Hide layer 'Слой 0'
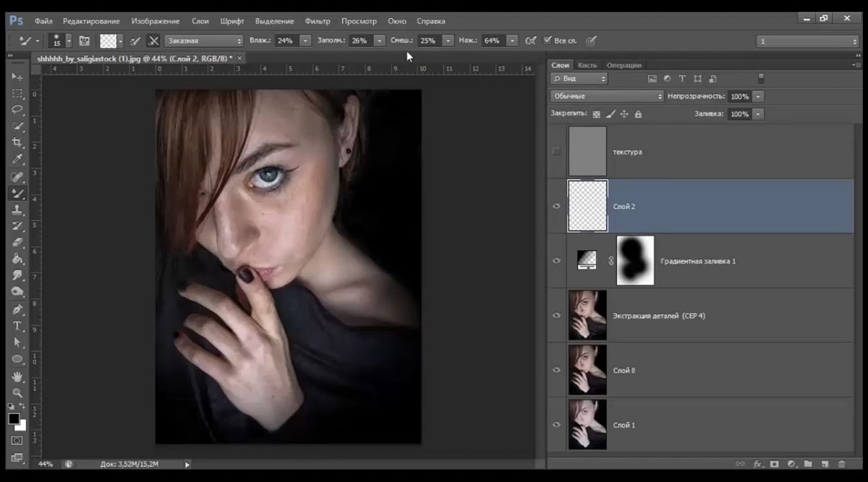Screen dimensions: 868x482 [556, 370]
